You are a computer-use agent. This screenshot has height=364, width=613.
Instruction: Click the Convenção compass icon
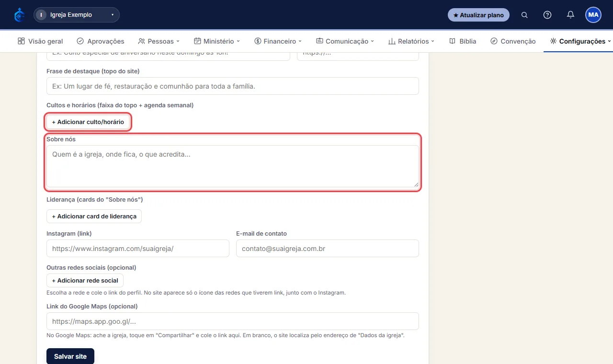coord(494,41)
